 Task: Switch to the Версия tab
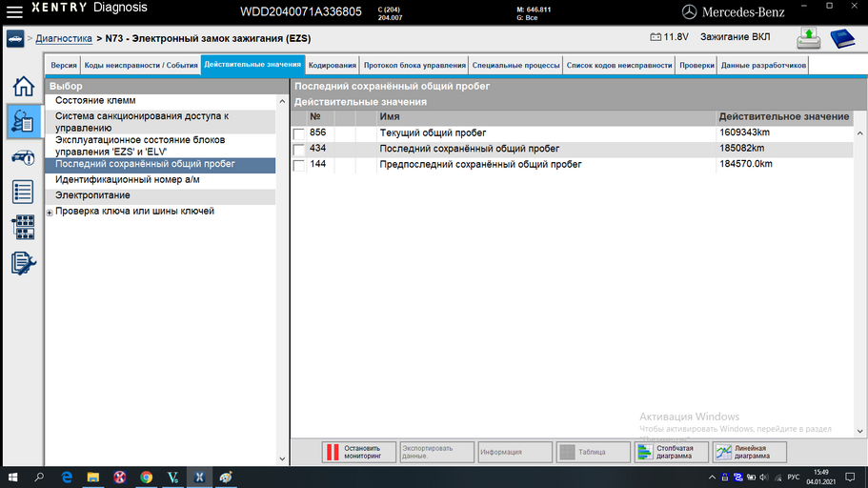pos(64,66)
